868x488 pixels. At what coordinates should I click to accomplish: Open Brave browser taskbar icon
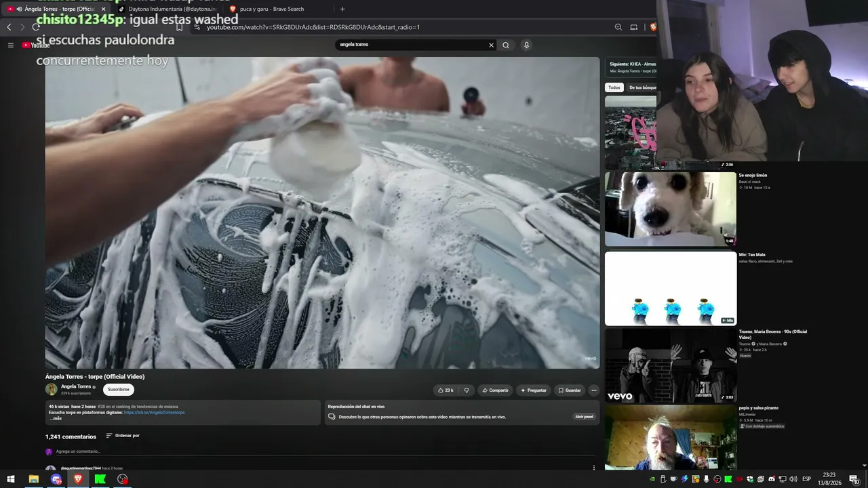(78, 479)
